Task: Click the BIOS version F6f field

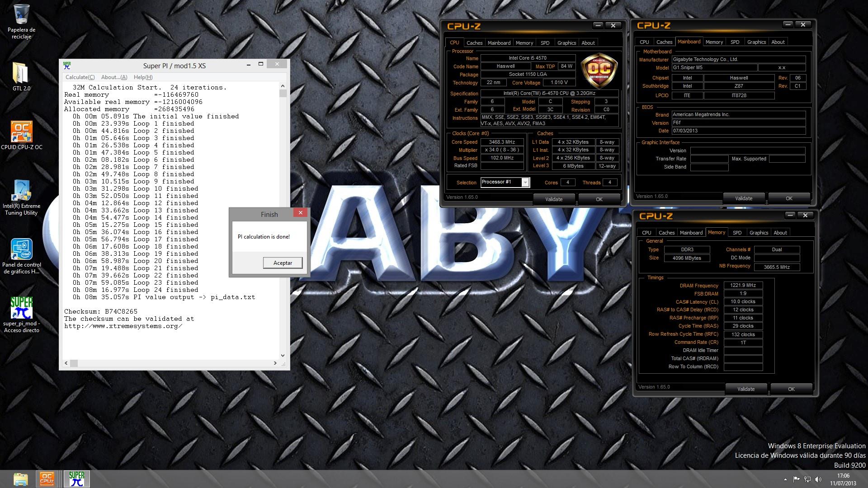Action: click(x=739, y=123)
